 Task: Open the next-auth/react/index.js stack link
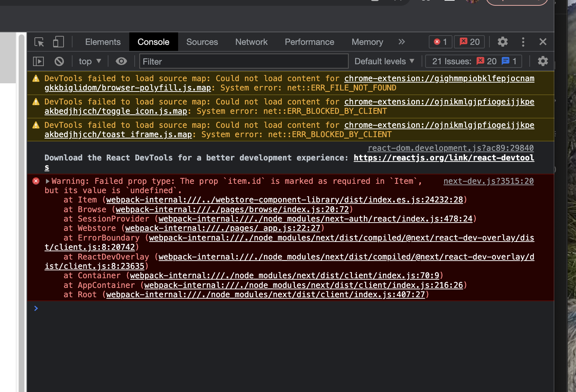coord(315,219)
